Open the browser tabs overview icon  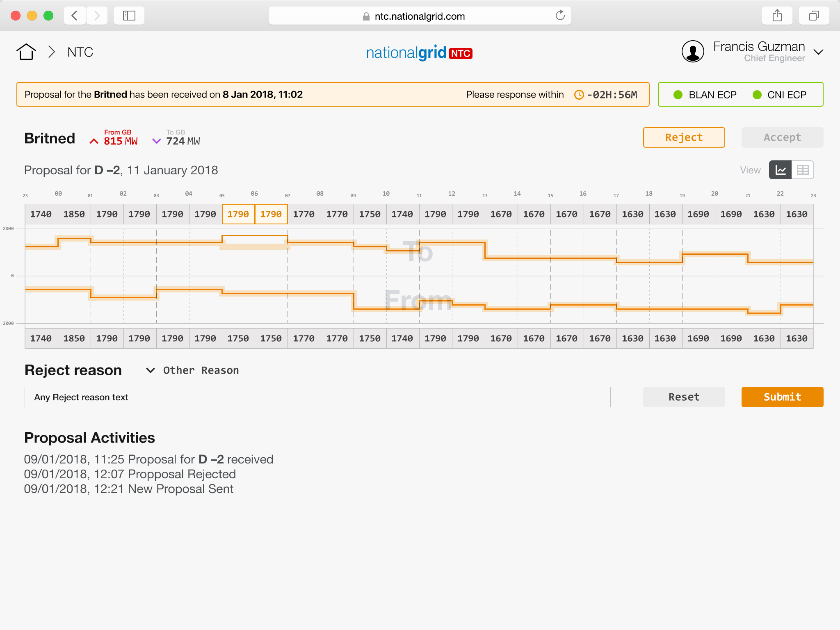click(814, 16)
